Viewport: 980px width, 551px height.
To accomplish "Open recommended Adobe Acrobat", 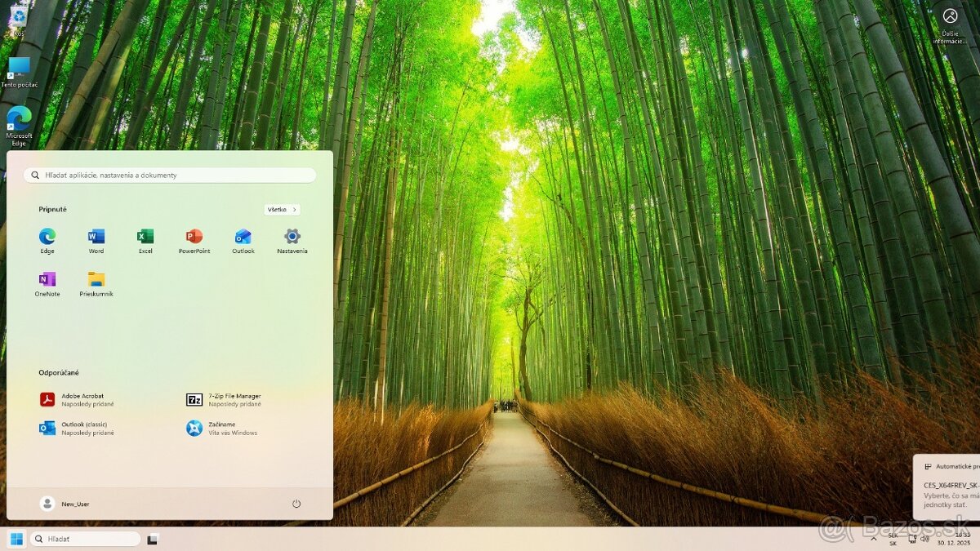I will (x=78, y=399).
